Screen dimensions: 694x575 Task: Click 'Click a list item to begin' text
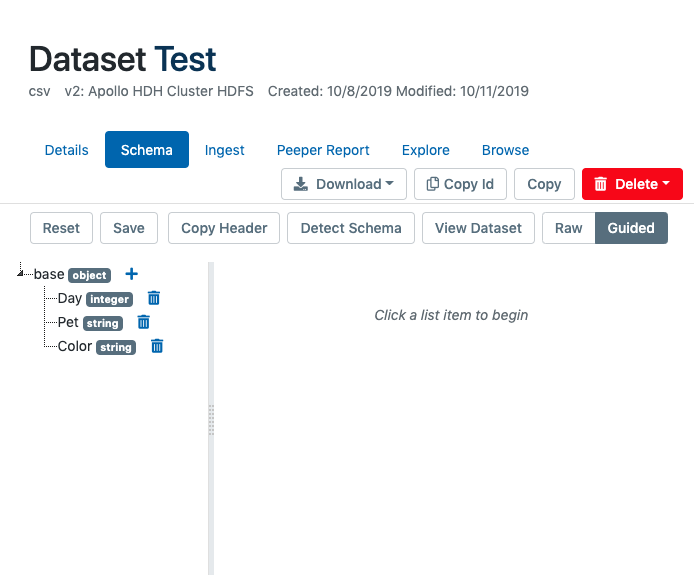pyautogui.click(x=451, y=315)
